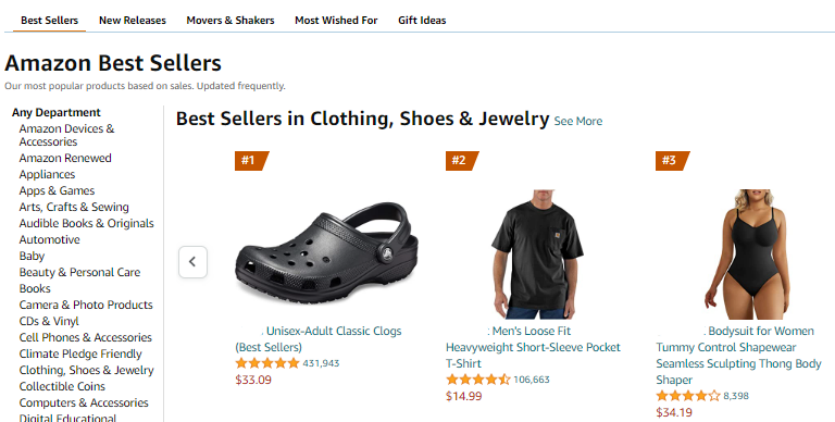Click the previous carousel arrow button

[193, 262]
